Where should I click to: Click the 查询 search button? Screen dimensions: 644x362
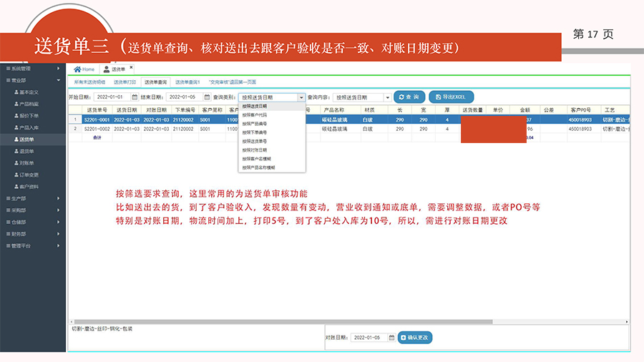409,97
